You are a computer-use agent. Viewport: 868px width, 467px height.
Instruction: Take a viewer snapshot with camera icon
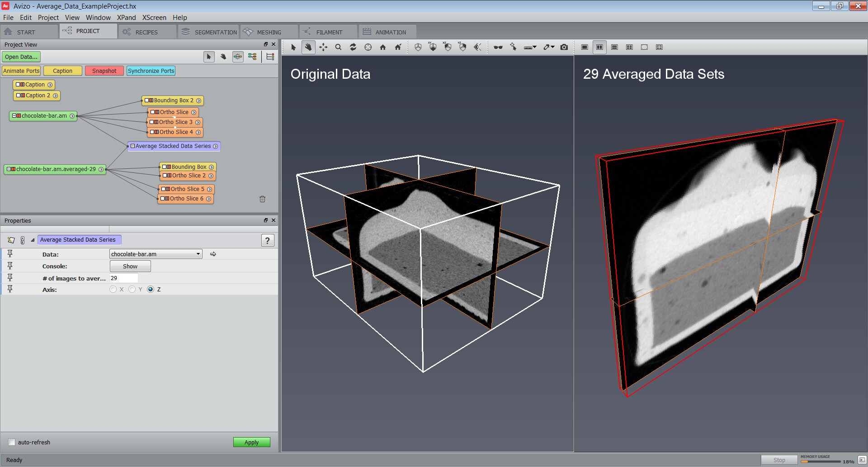(x=564, y=47)
